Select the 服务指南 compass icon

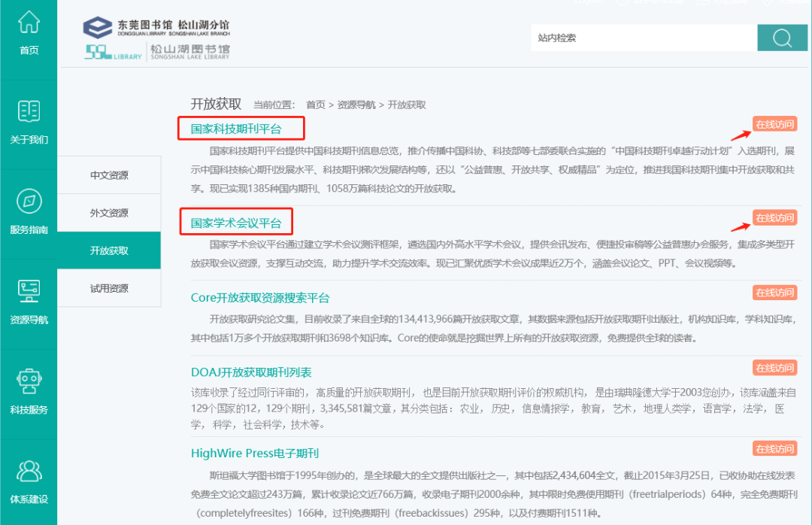(x=29, y=201)
